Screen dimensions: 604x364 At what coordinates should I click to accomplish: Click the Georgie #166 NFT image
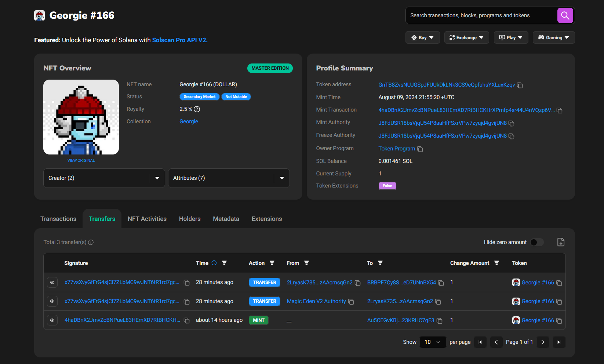[81, 117]
